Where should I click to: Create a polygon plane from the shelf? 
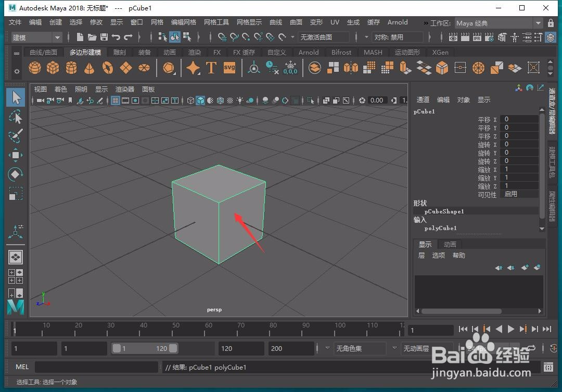(x=126, y=68)
